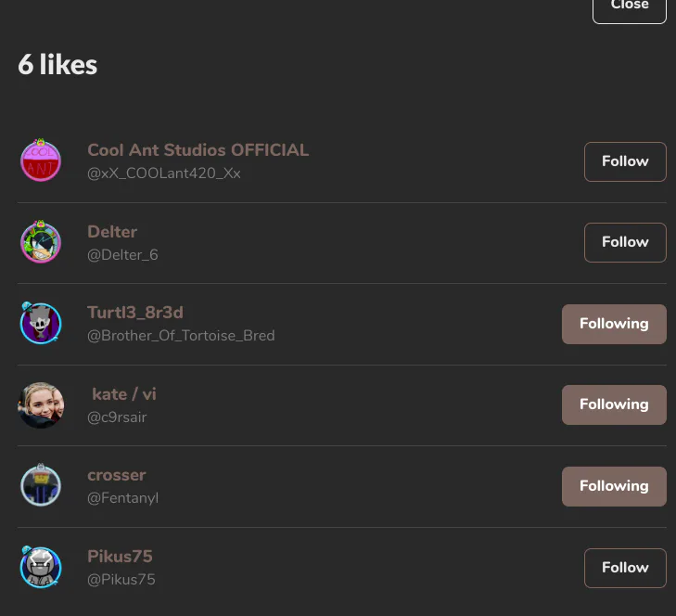Select the @Pikus75 handle
676x616 pixels.
[121, 580]
